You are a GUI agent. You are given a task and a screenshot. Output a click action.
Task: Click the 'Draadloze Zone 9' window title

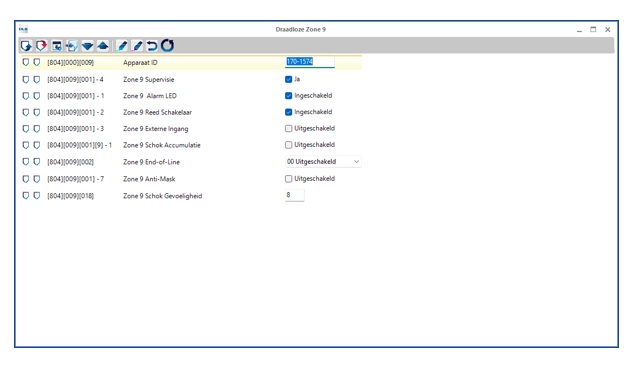[300, 29]
